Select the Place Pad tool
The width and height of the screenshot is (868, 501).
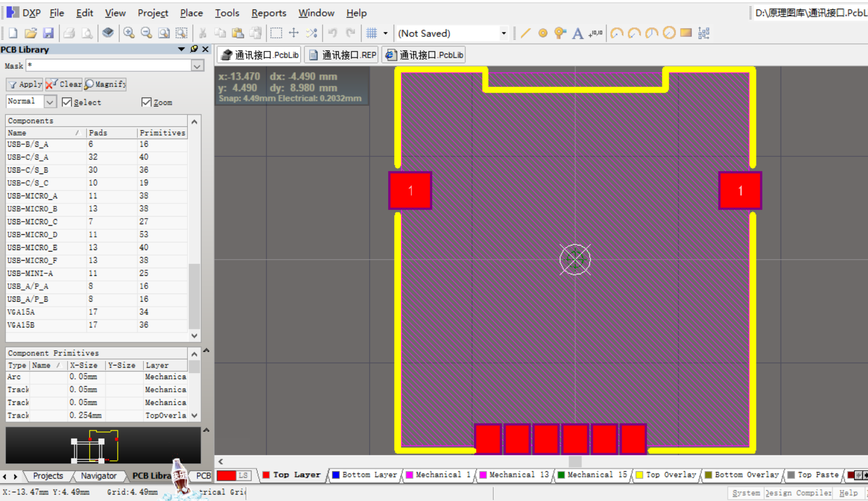543,33
